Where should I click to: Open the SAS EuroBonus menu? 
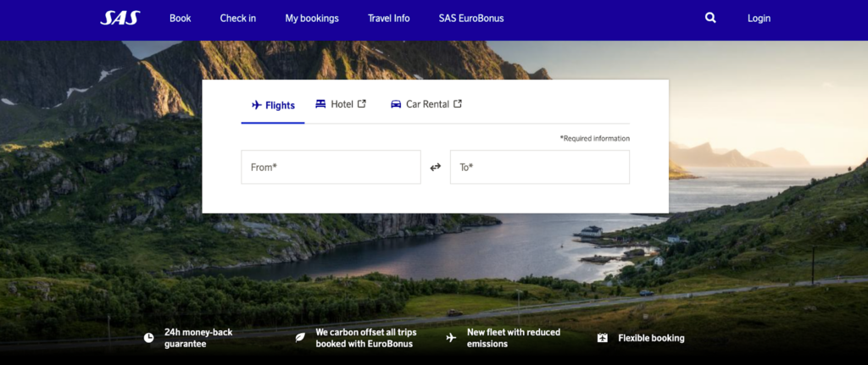click(471, 19)
